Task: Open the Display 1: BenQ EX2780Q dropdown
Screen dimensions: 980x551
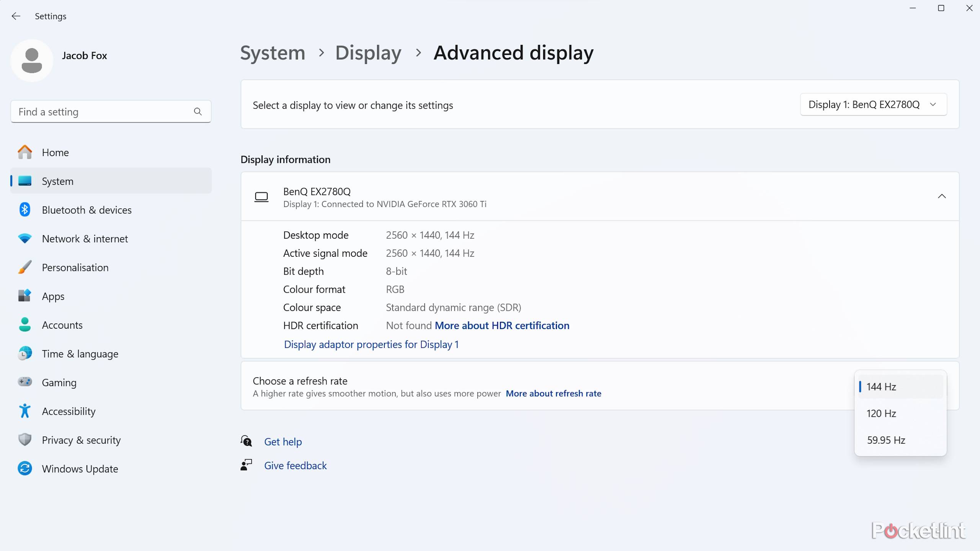Action: pyautogui.click(x=873, y=104)
